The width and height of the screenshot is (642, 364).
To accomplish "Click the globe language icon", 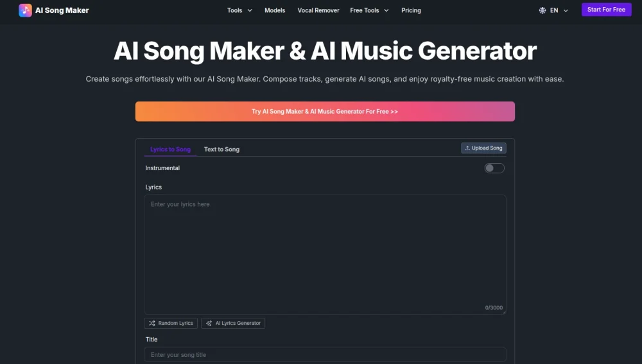I will pyautogui.click(x=542, y=10).
